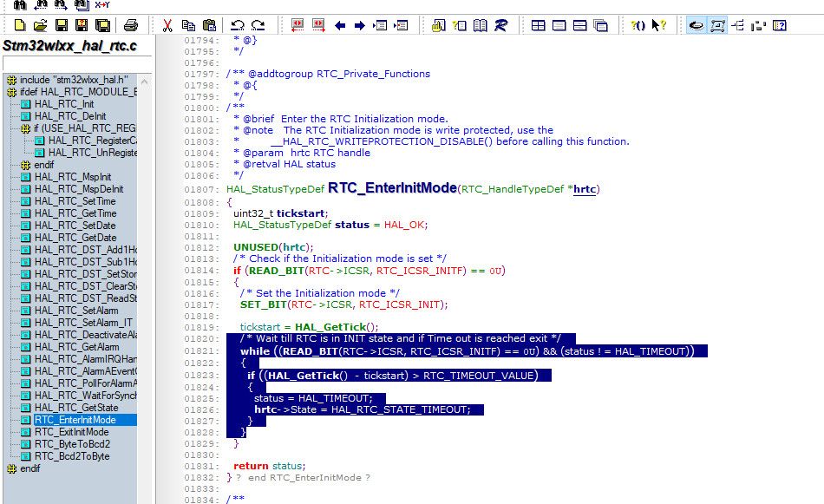The image size is (824, 504).
Task: Go forward with the blue right arrow
Action: [360, 25]
